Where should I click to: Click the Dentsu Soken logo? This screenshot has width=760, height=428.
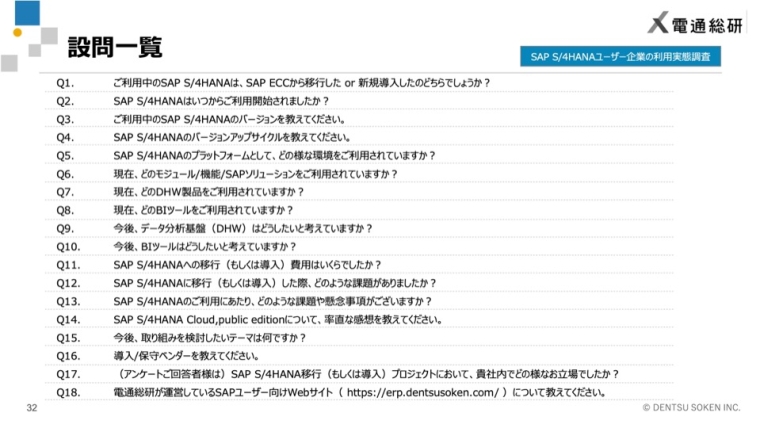(x=695, y=23)
